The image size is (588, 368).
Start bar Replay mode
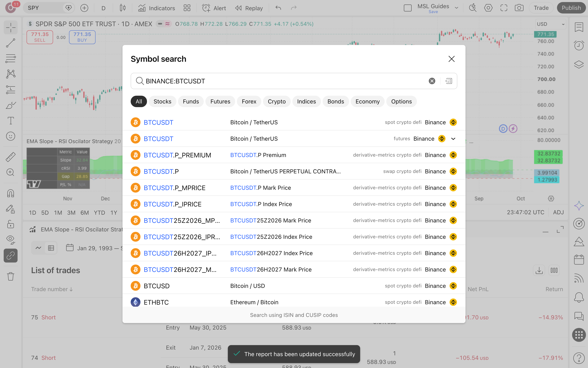click(249, 8)
